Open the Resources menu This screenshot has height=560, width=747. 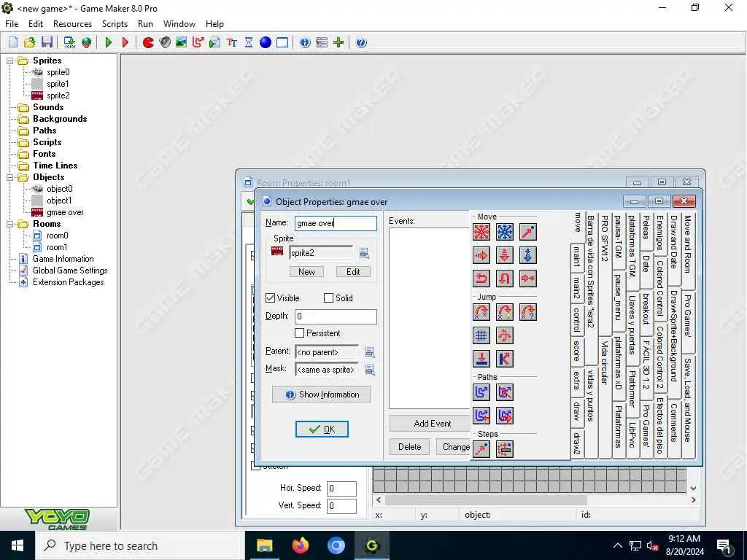[72, 24]
